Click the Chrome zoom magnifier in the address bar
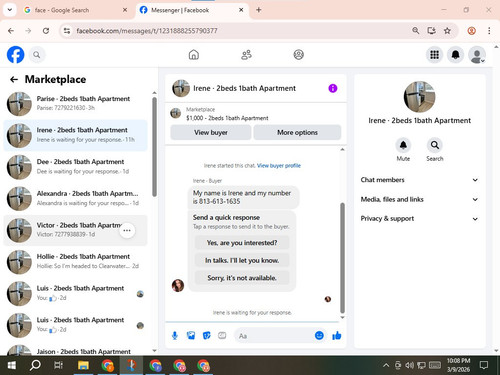This screenshot has height=375, width=500. click(x=415, y=31)
